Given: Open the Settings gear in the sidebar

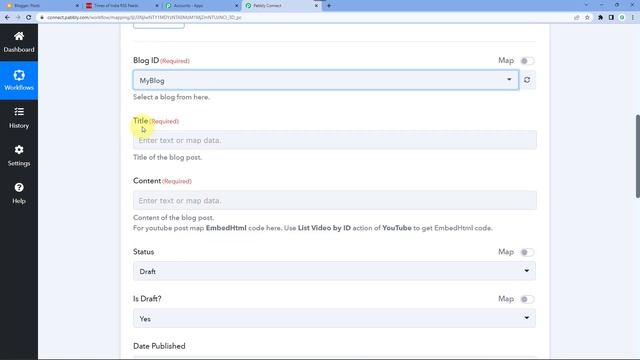Looking at the screenshot, I should (19, 156).
